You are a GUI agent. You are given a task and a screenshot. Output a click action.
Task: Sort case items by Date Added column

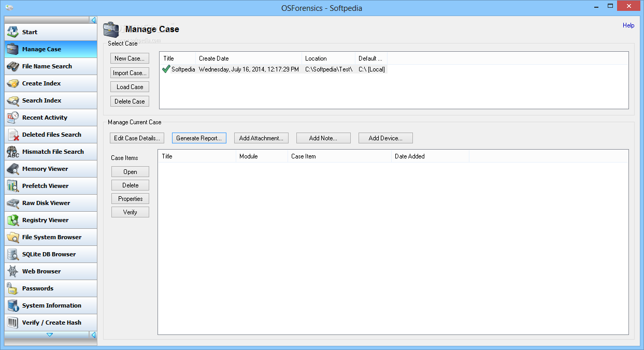click(430, 156)
